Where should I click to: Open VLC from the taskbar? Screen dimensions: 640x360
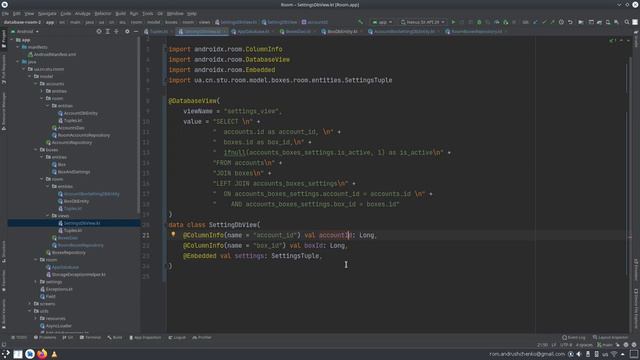click(x=54, y=354)
